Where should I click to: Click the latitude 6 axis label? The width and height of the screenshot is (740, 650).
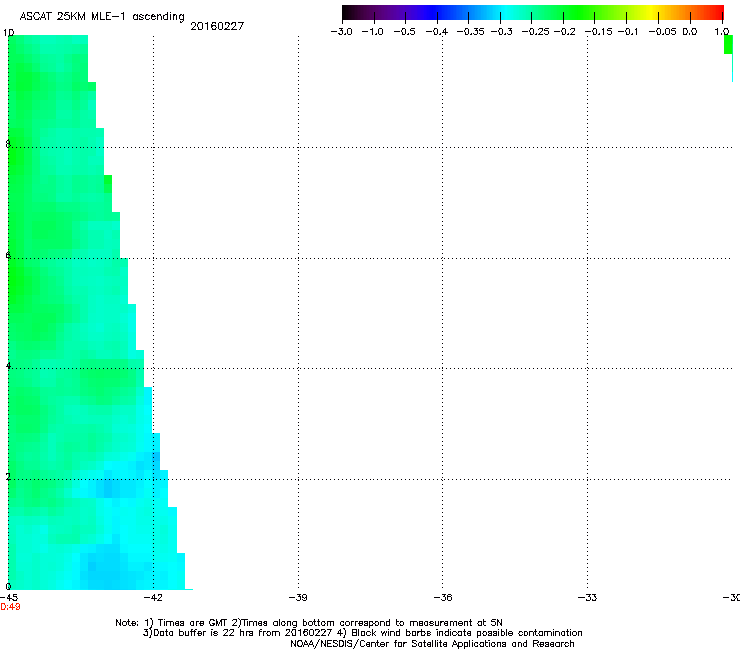click(8, 255)
